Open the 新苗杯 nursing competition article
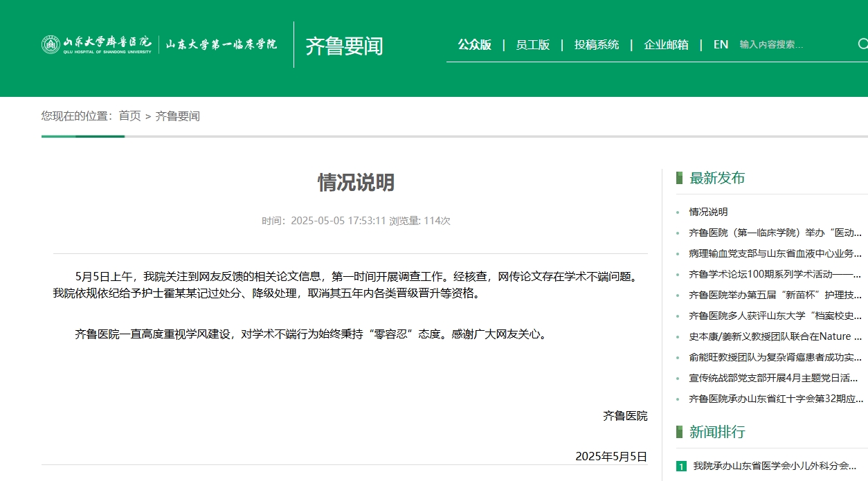The image size is (868, 481). (x=775, y=295)
